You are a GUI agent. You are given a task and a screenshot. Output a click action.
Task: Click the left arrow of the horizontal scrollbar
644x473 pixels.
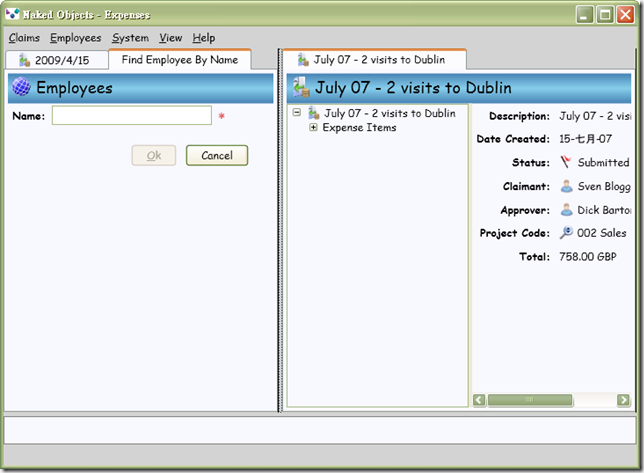pyautogui.click(x=479, y=400)
